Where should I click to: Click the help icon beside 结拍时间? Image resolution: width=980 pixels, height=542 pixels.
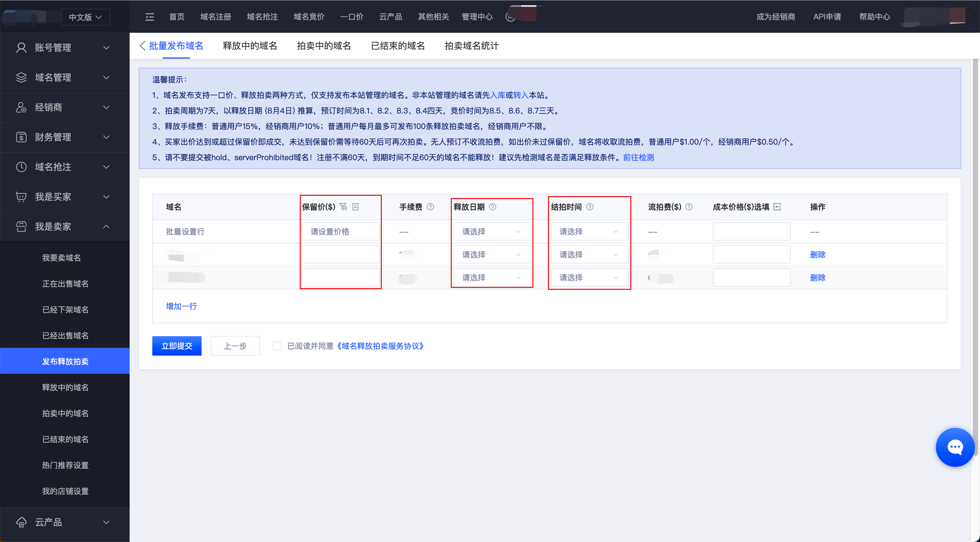(590, 207)
